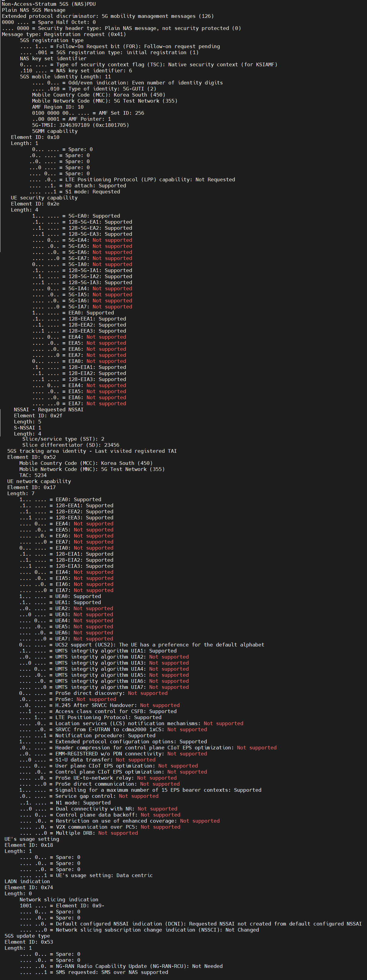Select the Non-Access-Stratum 5GS (NAS)PDU line
Screen dimensions: 367x980
pos(49,4)
